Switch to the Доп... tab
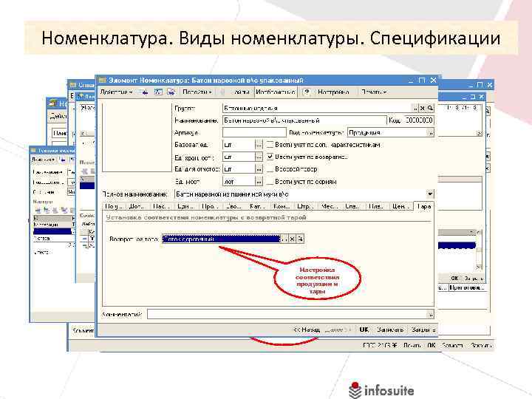 tap(137, 206)
